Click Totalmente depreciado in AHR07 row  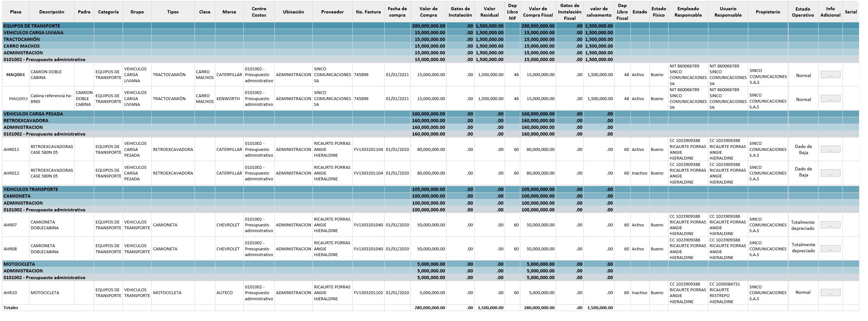point(803,225)
